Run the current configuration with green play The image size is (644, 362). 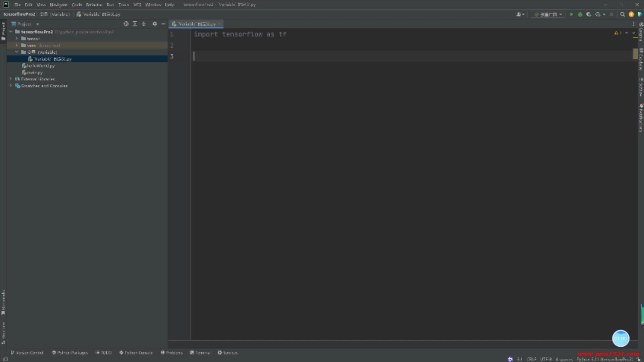tap(572, 14)
